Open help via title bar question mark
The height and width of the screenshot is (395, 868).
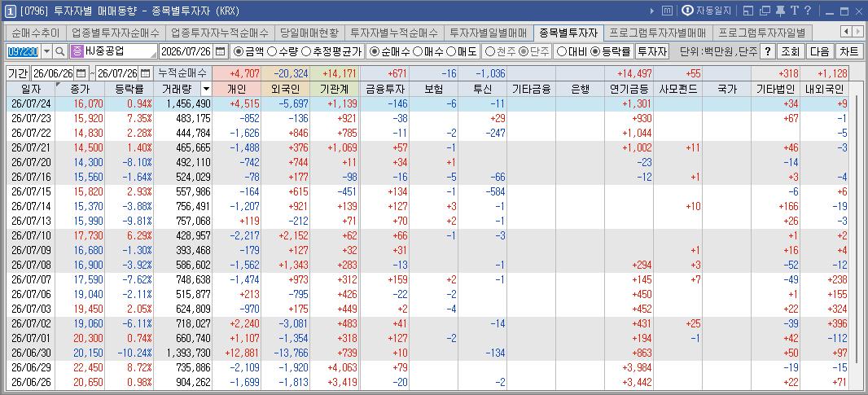808,11
